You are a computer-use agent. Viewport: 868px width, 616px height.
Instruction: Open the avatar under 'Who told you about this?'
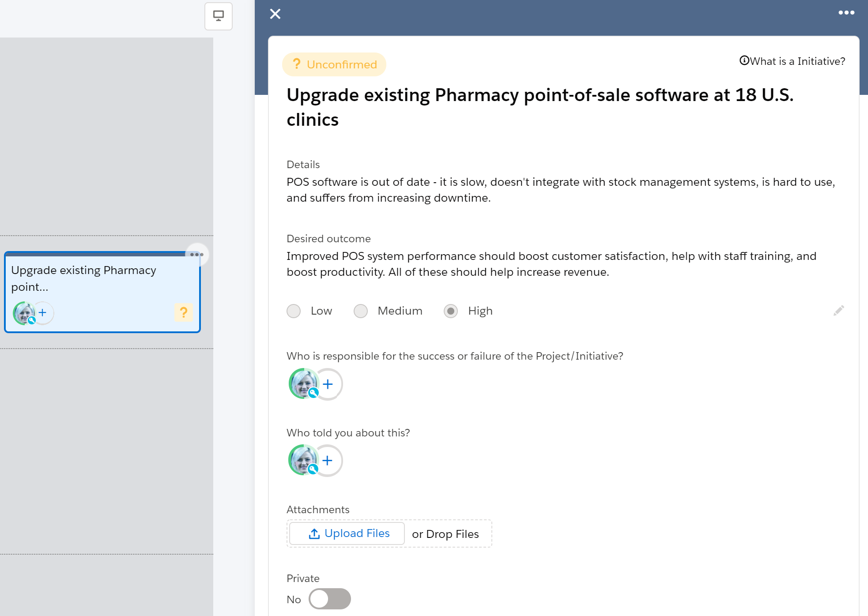[x=303, y=460]
